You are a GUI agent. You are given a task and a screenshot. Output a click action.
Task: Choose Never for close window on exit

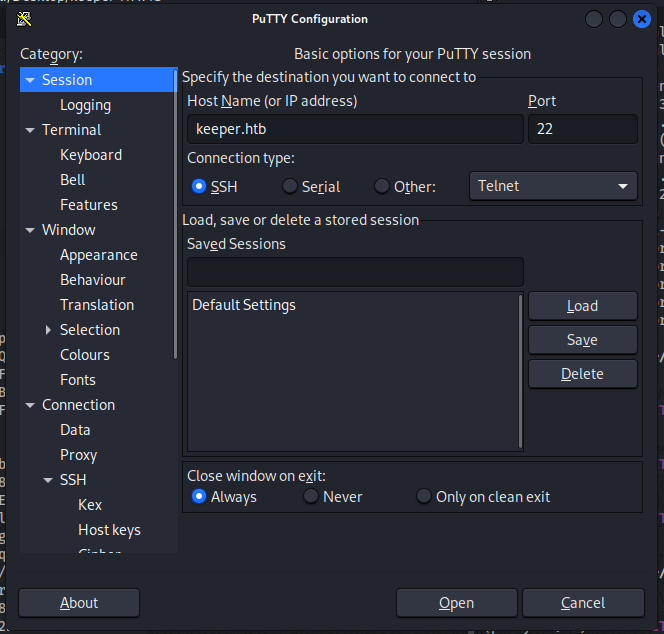pos(310,496)
